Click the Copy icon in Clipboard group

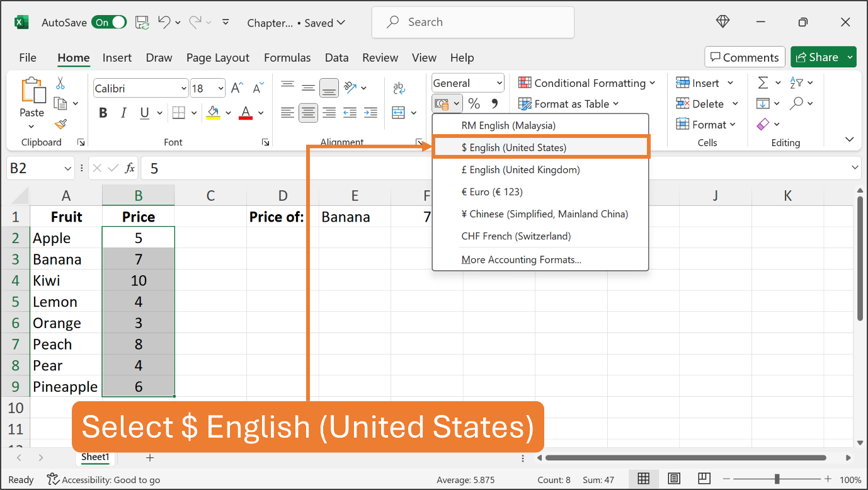60,103
